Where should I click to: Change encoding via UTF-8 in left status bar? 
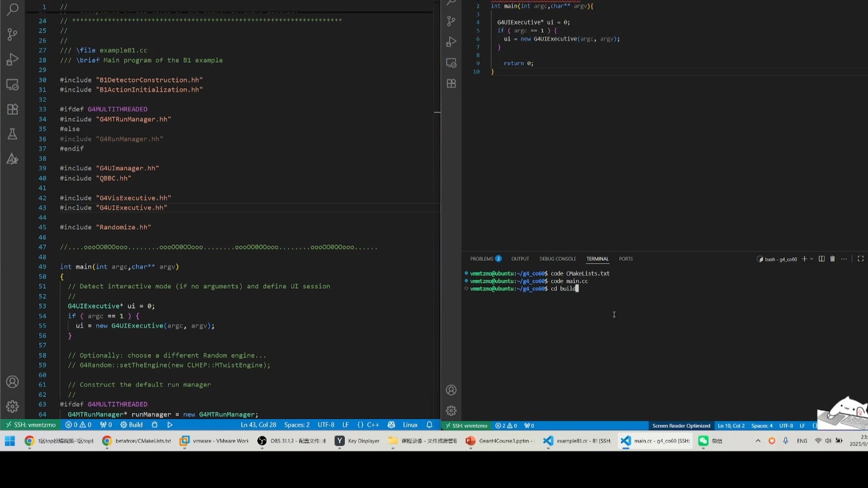click(x=326, y=425)
